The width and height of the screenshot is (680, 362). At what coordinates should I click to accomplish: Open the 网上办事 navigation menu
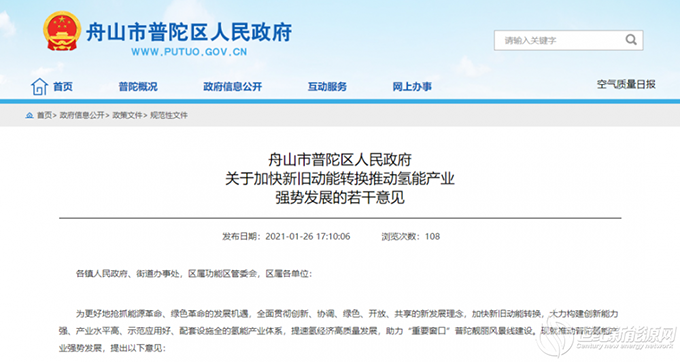pos(412,87)
